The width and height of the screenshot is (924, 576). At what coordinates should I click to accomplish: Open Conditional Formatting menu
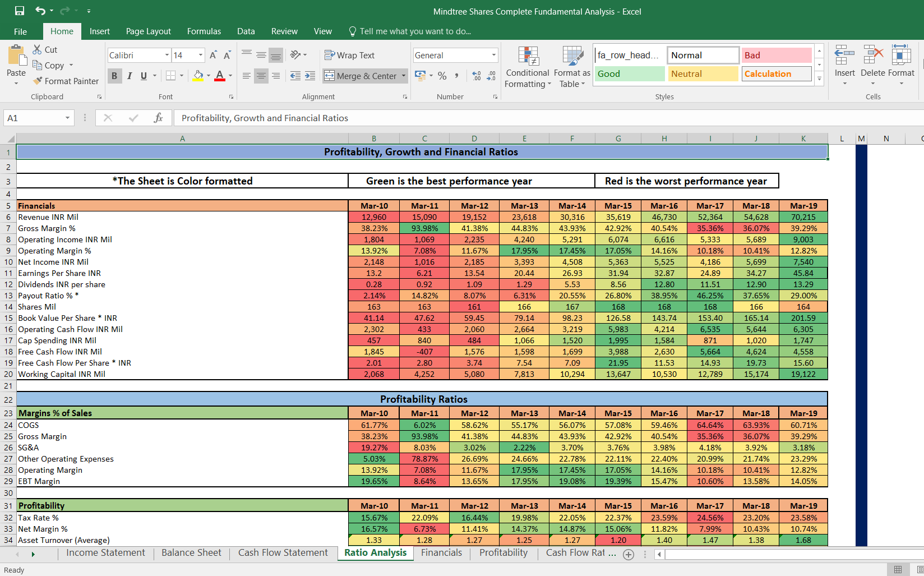click(x=528, y=67)
